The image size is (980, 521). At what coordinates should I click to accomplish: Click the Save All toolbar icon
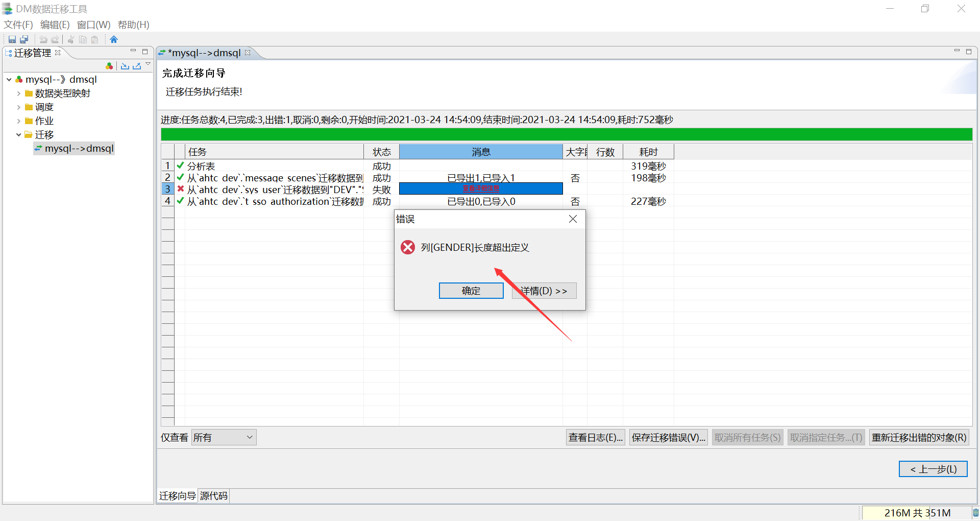pyautogui.click(x=24, y=39)
